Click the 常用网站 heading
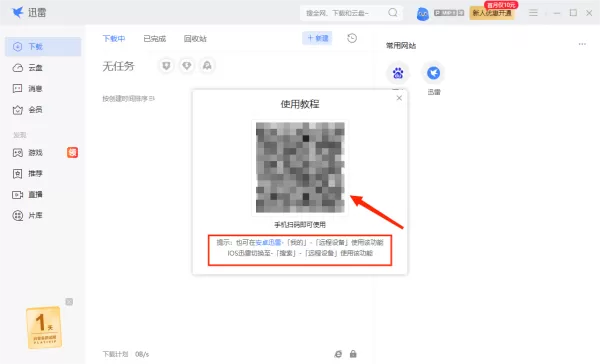This screenshot has height=364, width=600. pos(401,46)
